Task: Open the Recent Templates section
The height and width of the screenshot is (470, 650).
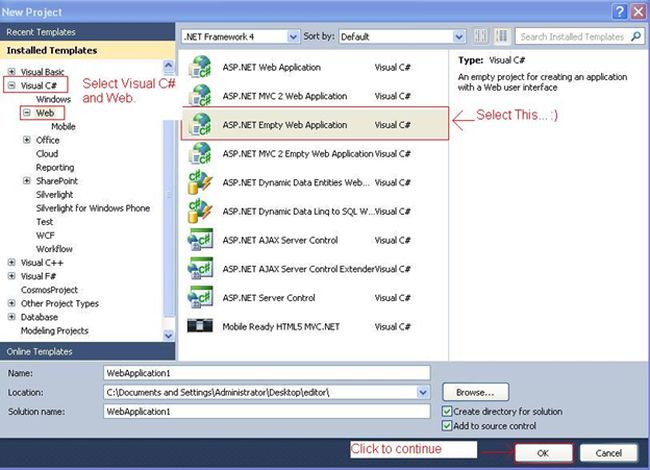Action: point(87,32)
